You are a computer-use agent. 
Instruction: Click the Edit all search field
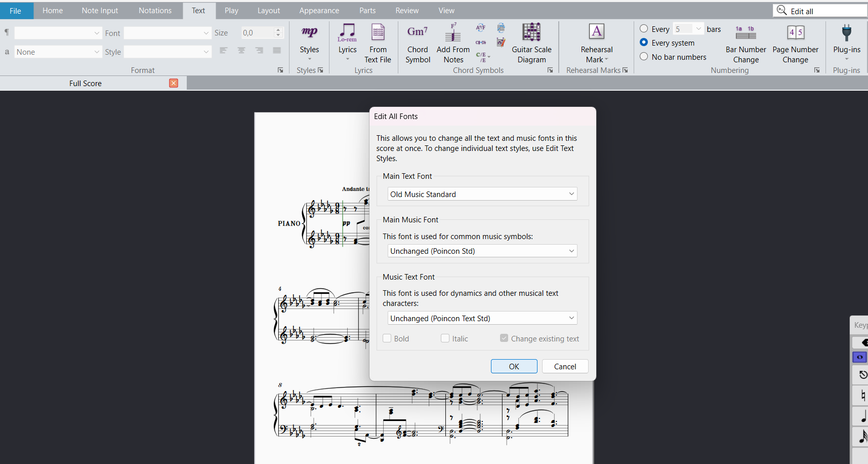(820, 11)
